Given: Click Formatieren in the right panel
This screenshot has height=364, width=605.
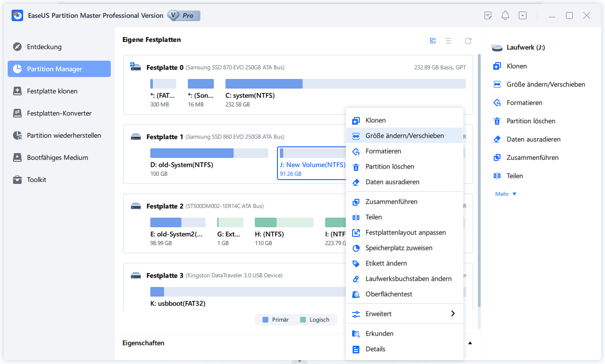Looking at the screenshot, I should (x=517, y=103).
